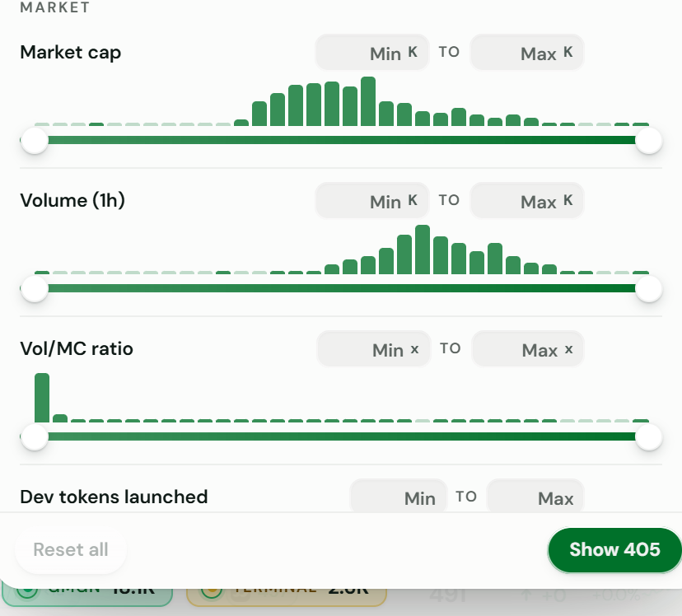The image size is (682, 616).
Task: Click the "MARKET" section heading
Action: click(x=55, y=7)
